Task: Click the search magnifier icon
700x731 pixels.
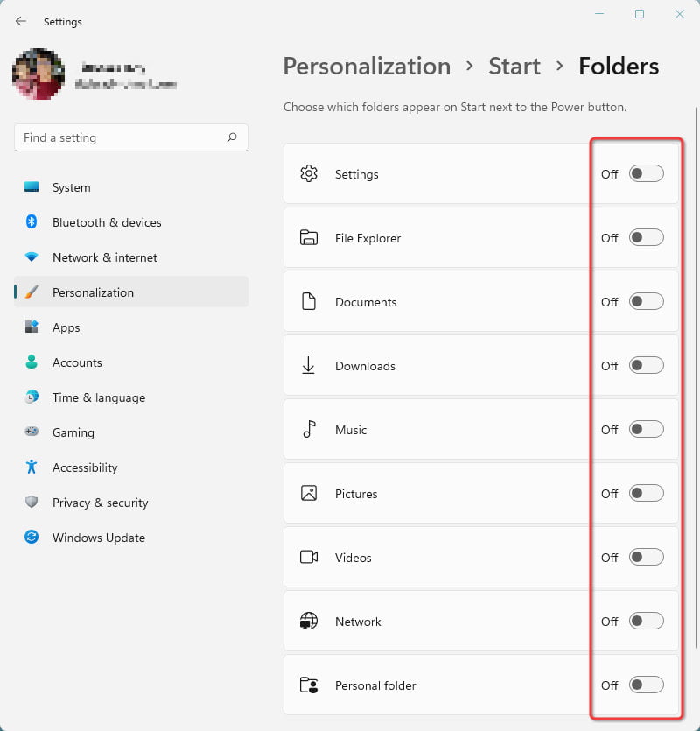Action: click(x=232, y=137)
